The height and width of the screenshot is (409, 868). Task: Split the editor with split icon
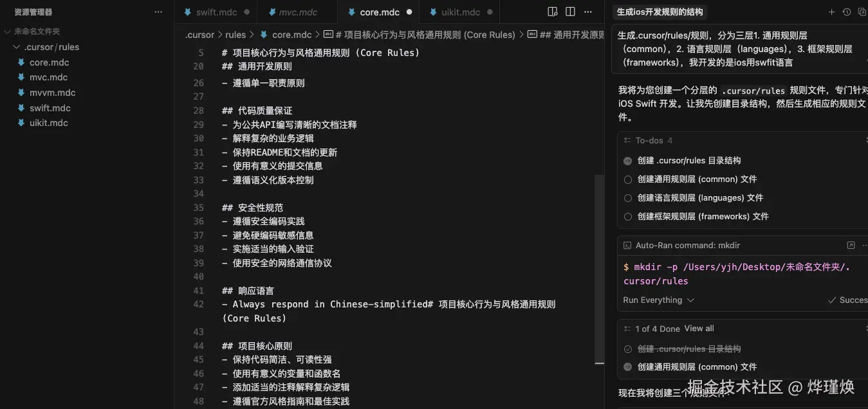pyautogui.click(x=570, y=12)
